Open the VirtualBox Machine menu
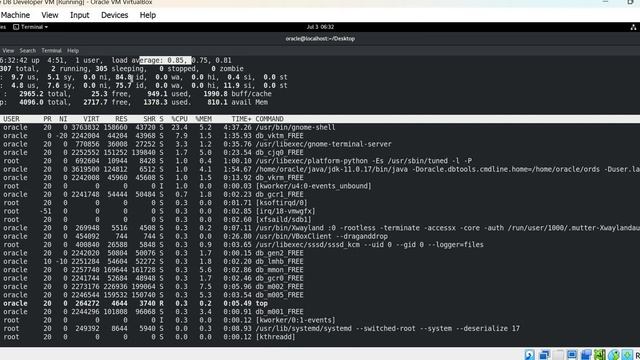 [15, 15]
